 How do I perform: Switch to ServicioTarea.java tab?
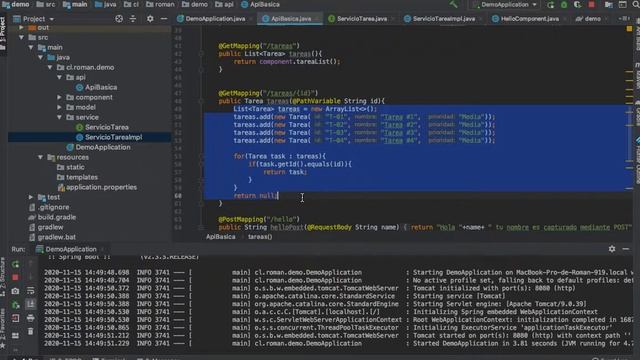[361, 19]
